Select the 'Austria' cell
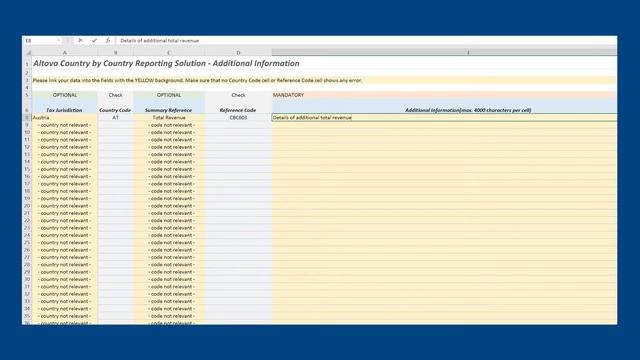The height and width of the screenshot is (360, 640). coord(64,118)
